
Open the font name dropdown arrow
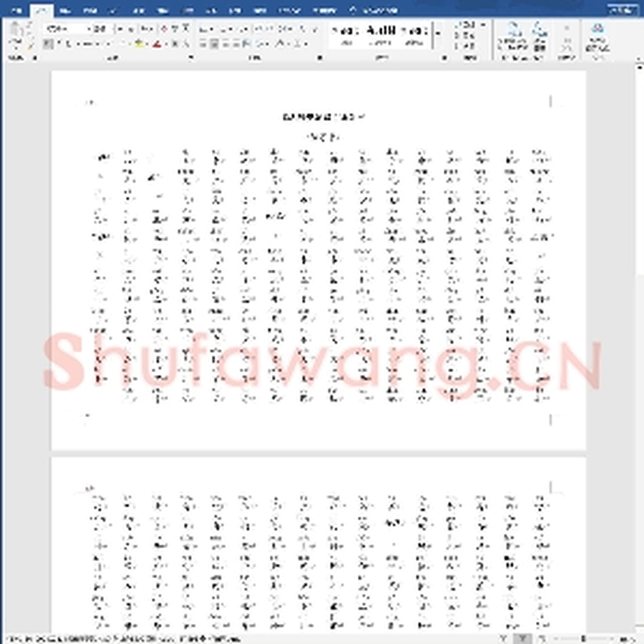(89, 29)
